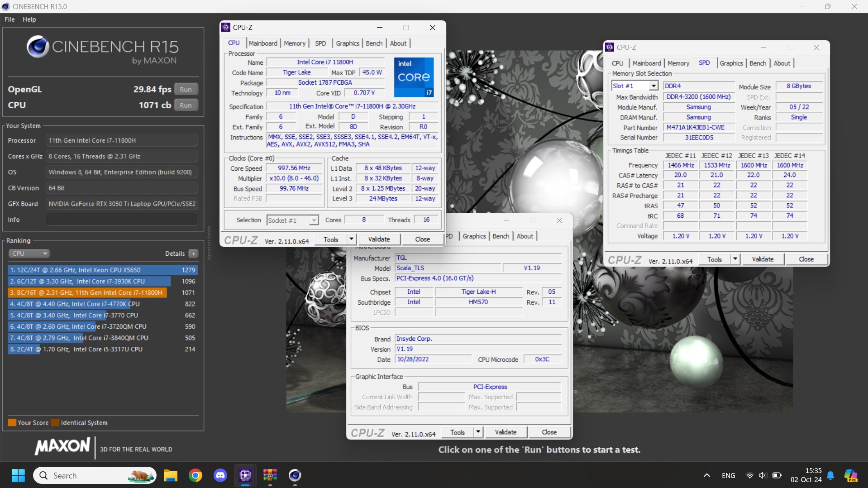Open volume control in tray
Image resolution: width=868 pixels, height=488 pixels.
pos(763,475)
